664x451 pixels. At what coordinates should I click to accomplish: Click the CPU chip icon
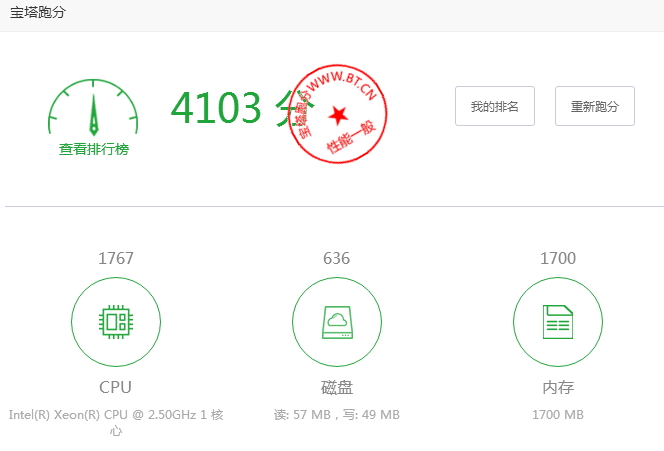pos(115,322)
